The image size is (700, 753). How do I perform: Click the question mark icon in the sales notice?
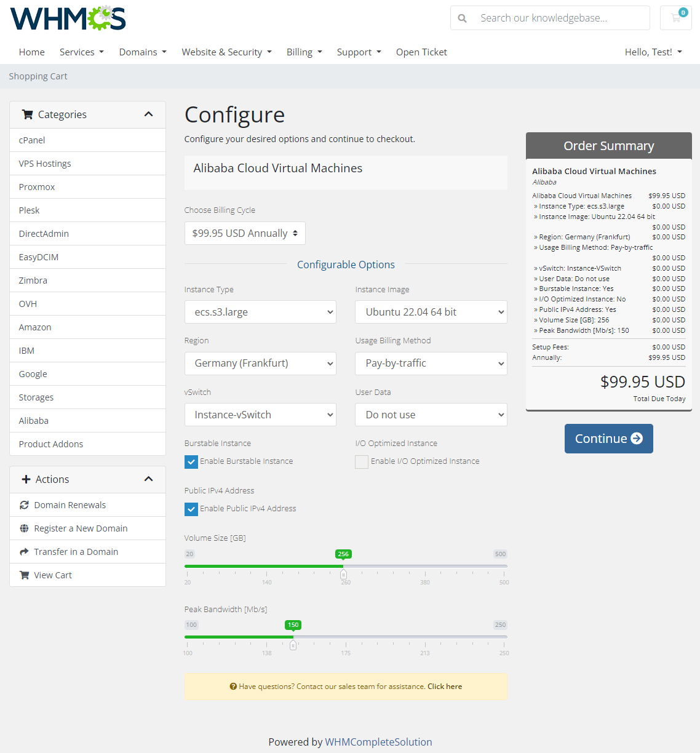(233, 687)
